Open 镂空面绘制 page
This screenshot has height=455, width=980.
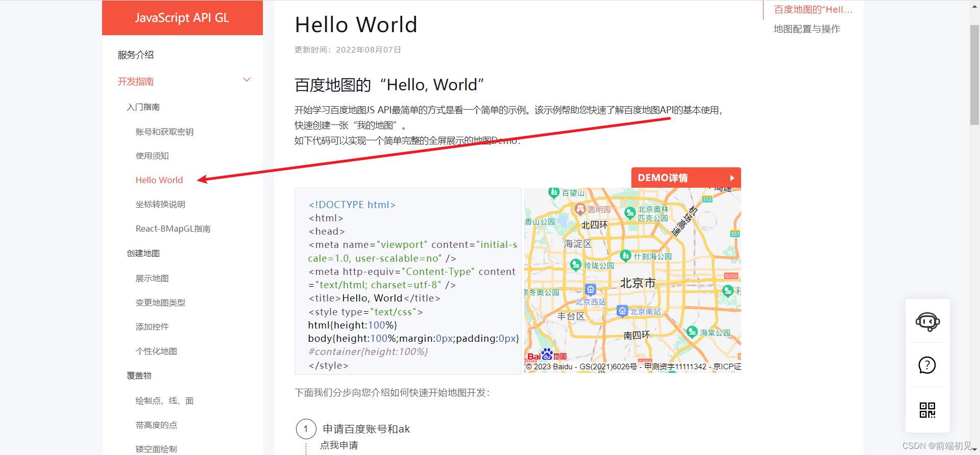click(x=156, y=449)
